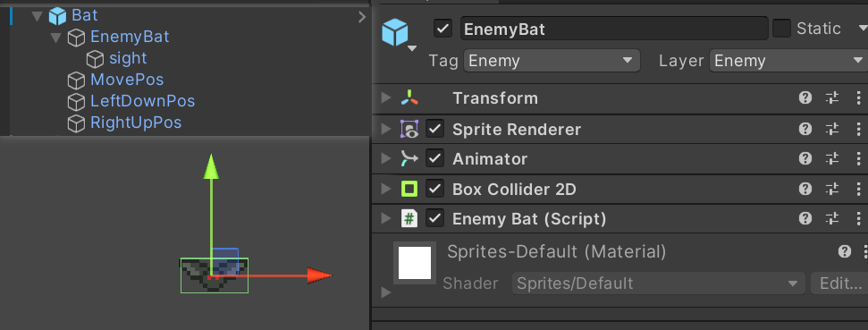Disable the EnemyBat active checkbox
Viewport: 868px width, 330px height.
point(442,29)
